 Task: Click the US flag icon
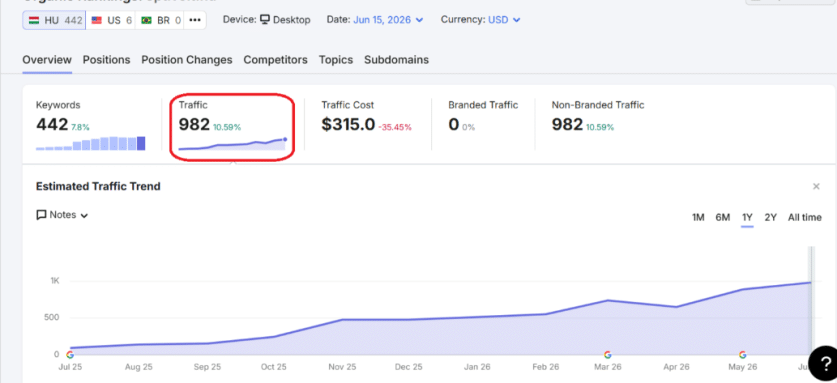97,20
